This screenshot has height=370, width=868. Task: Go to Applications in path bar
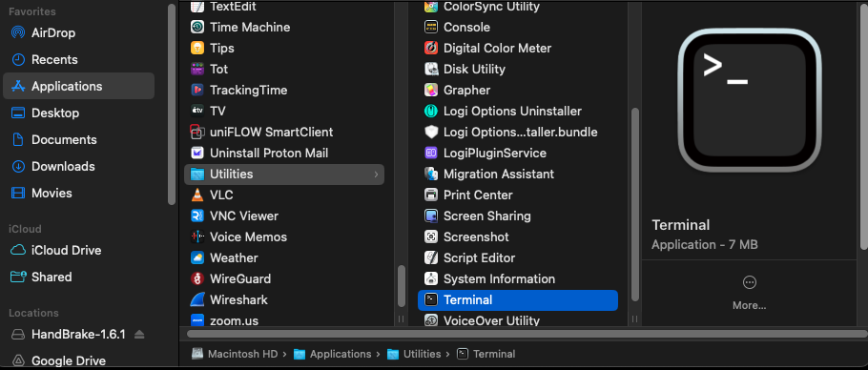click(333, 354)
